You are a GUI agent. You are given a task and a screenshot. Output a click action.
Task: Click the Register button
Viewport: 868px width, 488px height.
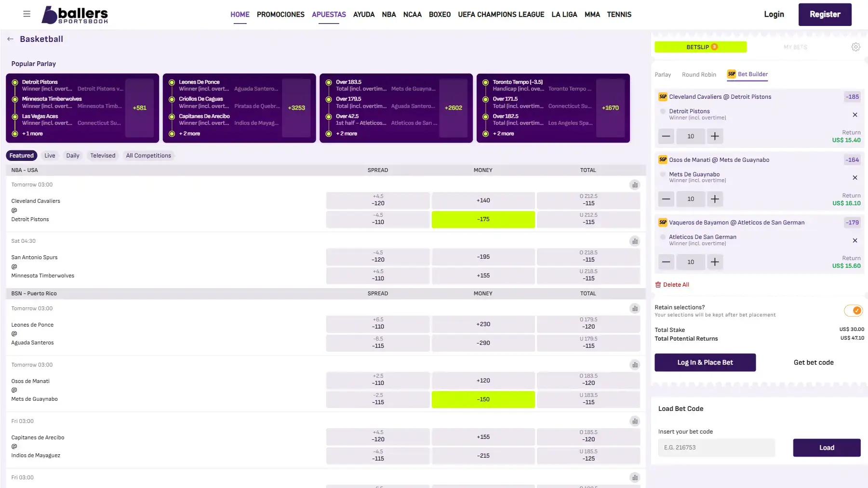pos(825,14)
